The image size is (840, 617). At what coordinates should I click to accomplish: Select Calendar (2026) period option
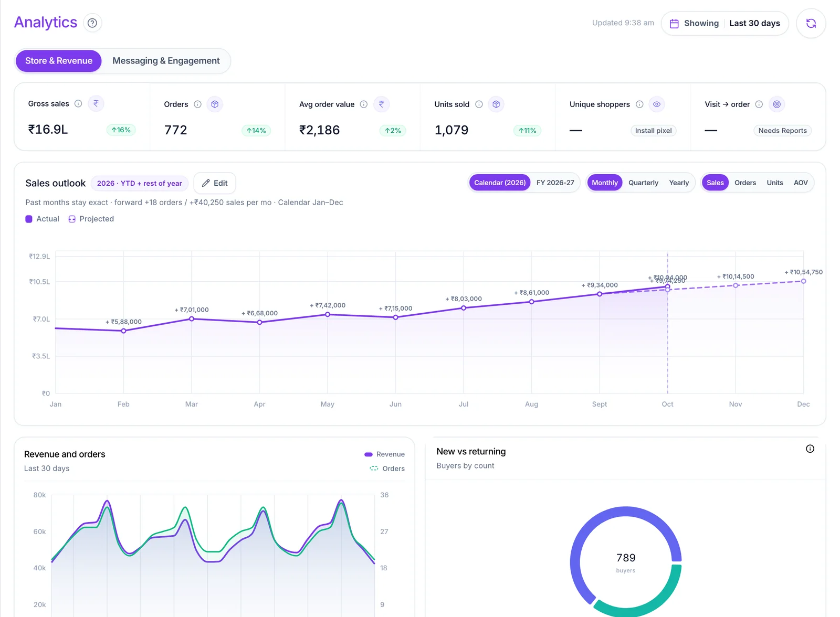pyautogui.click(x=500, y=183)
